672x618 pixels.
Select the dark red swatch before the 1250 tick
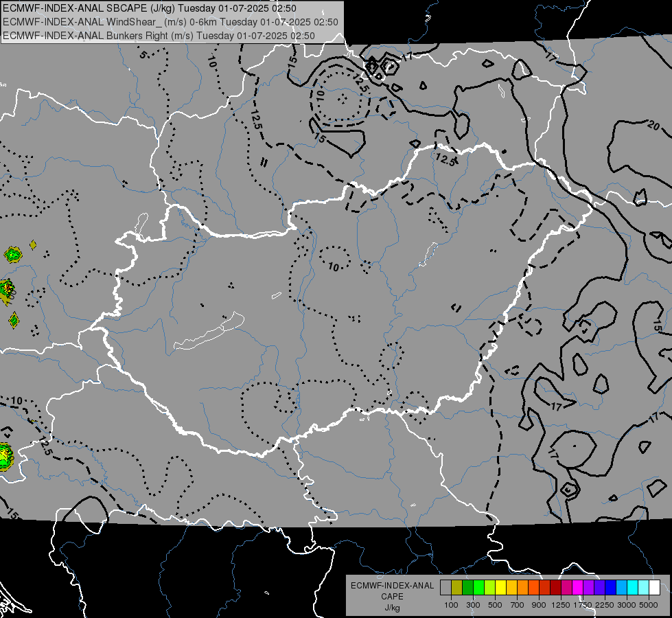click(x=556, y=587)
